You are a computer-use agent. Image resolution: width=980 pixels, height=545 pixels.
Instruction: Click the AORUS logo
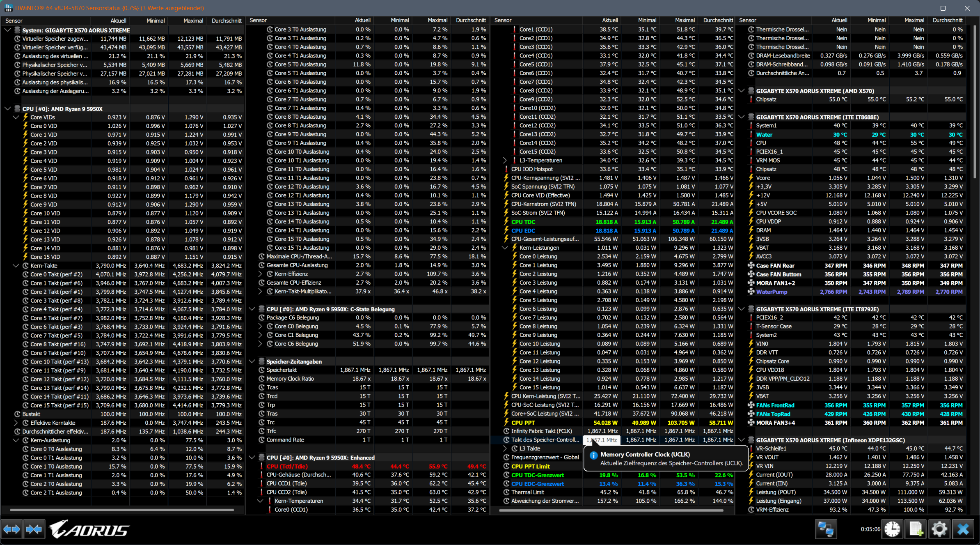click(89, 529)
